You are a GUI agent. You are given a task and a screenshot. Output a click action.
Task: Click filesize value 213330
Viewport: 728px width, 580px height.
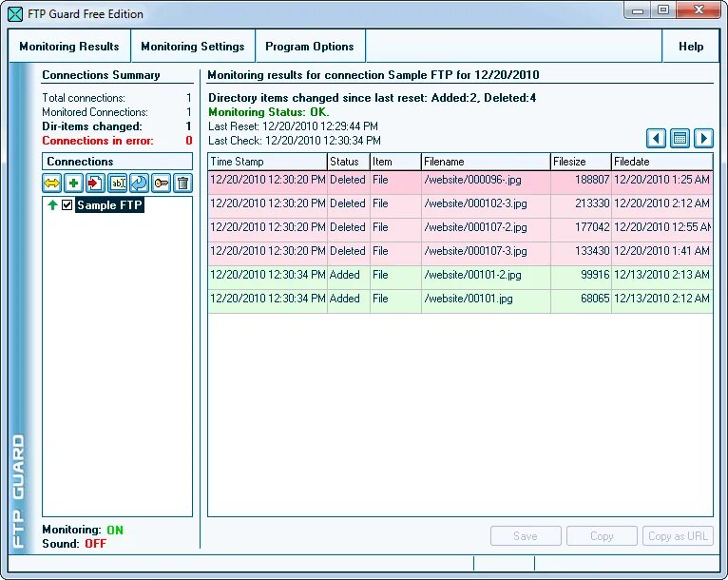tap(592, 203)
